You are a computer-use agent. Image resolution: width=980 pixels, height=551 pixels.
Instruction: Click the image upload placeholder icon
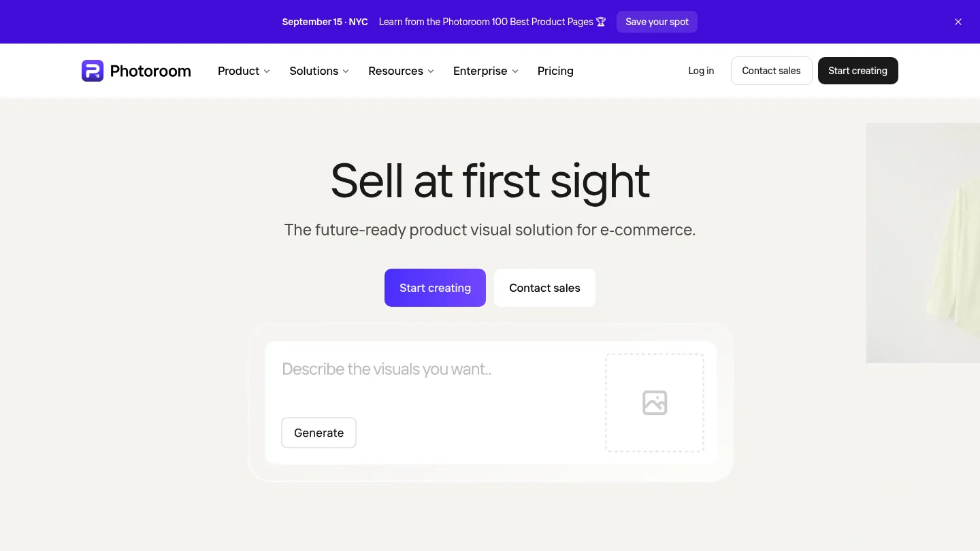(x=655, y=403)
